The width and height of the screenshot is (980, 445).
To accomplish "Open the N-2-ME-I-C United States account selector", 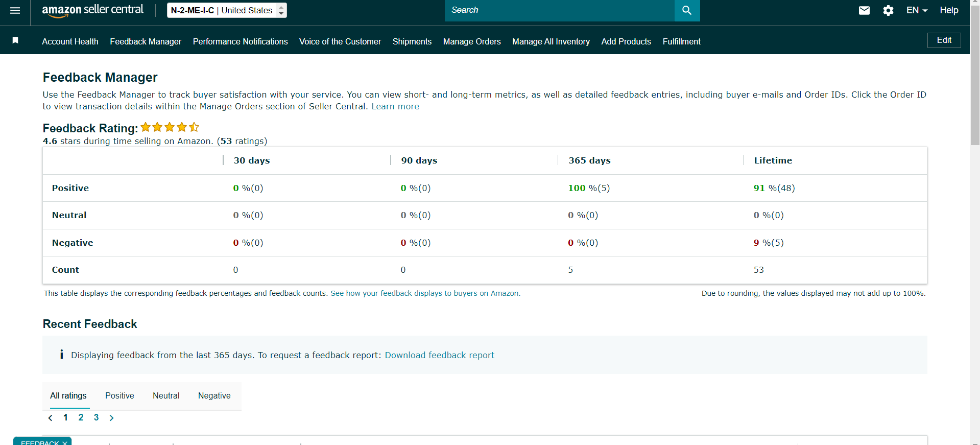I will coord(227,10).
